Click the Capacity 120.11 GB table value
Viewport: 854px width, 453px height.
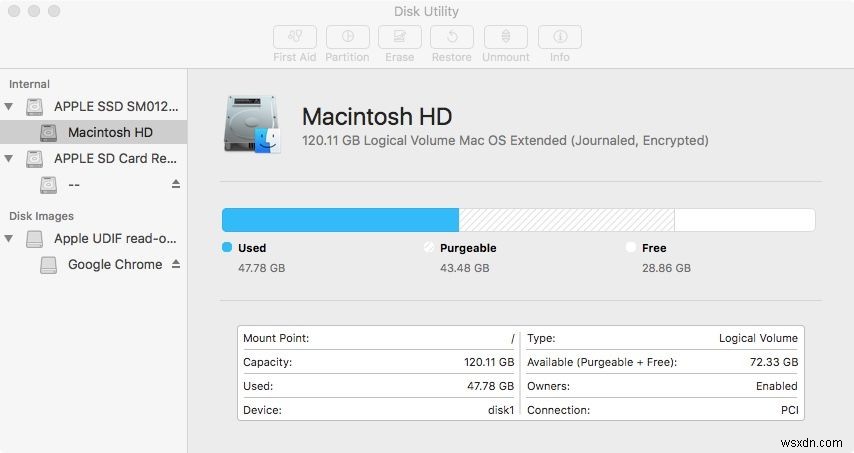point(489,362)
